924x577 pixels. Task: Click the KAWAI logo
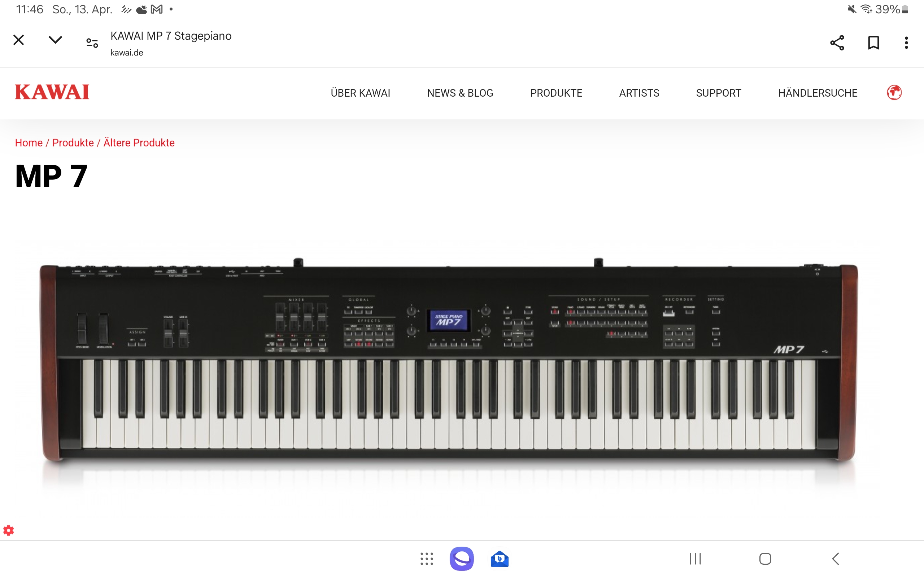pos(52,92)
